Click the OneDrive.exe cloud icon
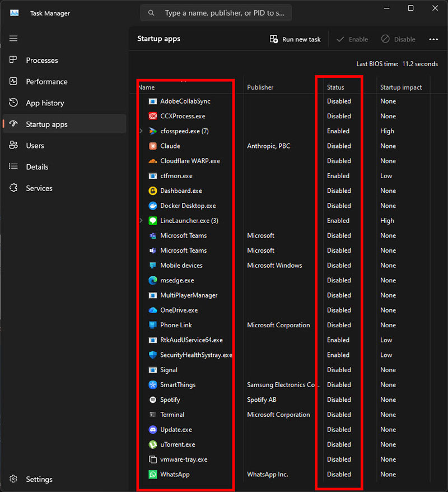The height and width of the screenshot is (492, 448). (153, 310)
